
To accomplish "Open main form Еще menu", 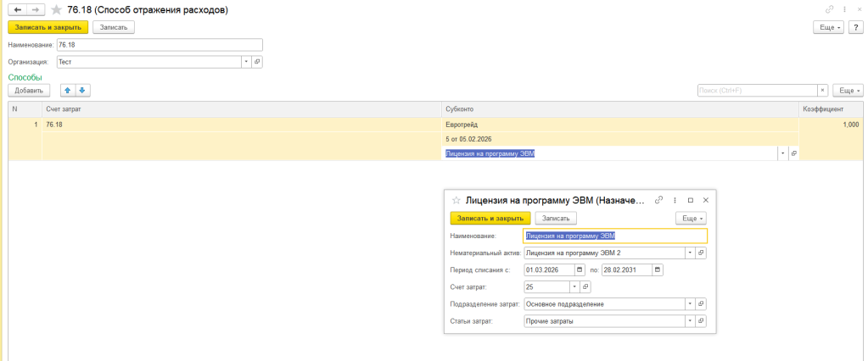I will (x=829, y=27).
